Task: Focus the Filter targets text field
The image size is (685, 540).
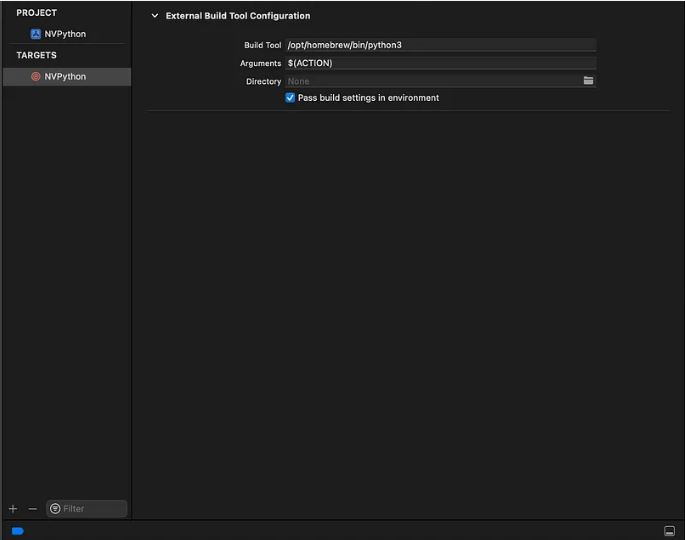Action: point(93,509)
